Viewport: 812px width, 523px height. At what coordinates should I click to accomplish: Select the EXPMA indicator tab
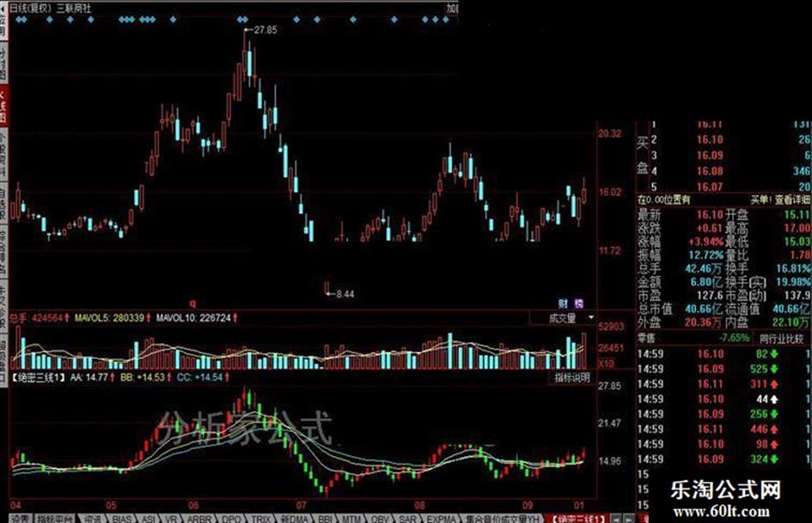[441, 519]
